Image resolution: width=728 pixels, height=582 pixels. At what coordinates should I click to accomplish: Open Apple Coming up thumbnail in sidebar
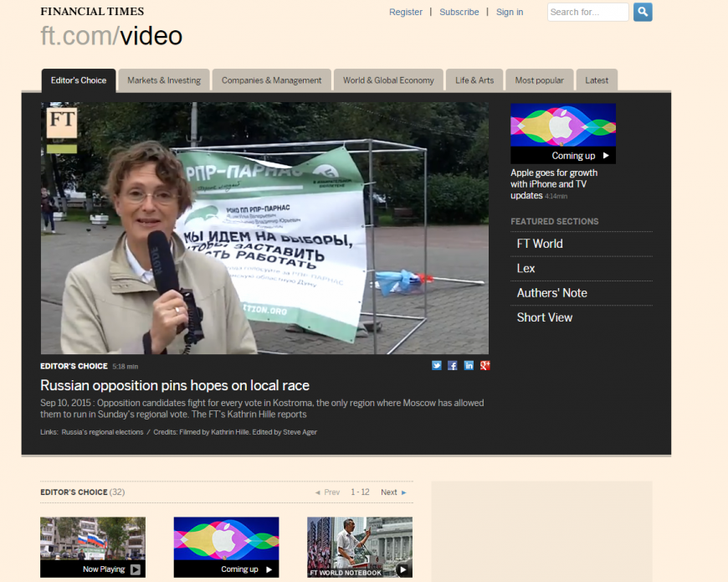[563, 133]
